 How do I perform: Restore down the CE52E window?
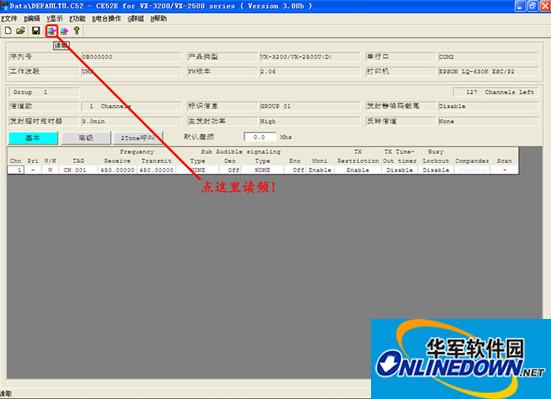coord(532,6)
